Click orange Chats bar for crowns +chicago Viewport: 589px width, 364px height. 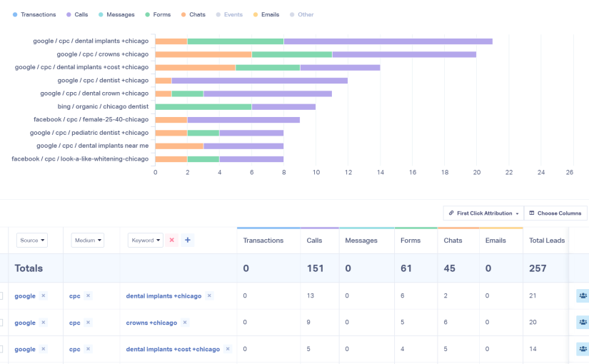click(203, 54)
